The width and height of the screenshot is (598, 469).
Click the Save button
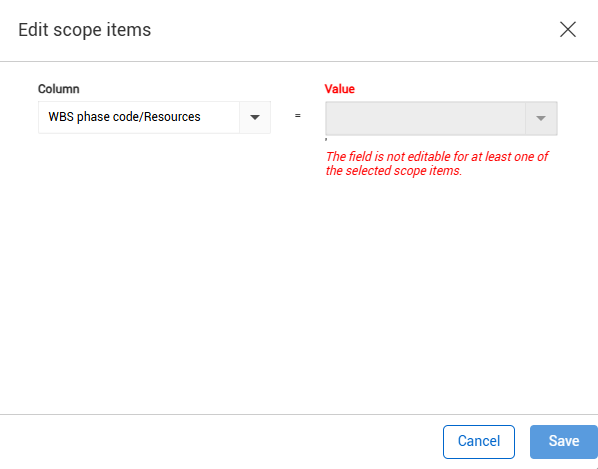coord(564,442)
